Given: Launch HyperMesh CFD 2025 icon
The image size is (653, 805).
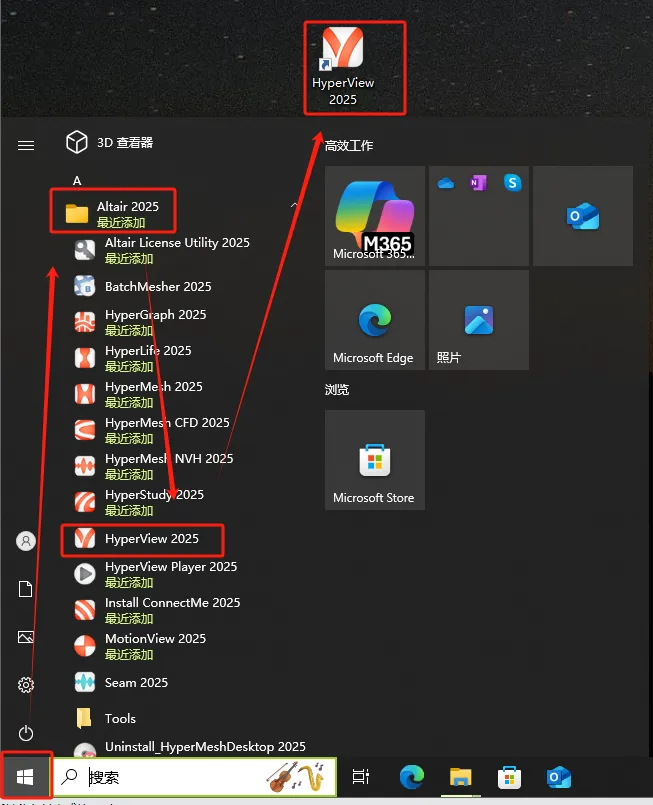Looking at the screenshot, I should click(85, 430).
